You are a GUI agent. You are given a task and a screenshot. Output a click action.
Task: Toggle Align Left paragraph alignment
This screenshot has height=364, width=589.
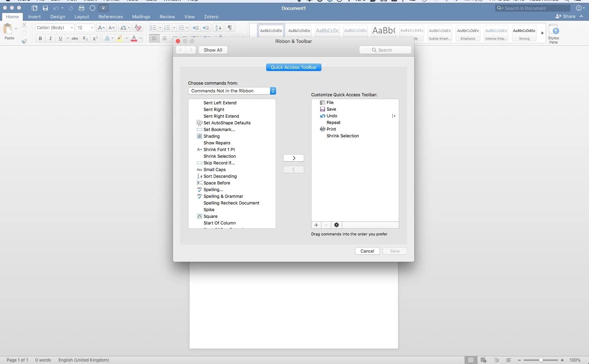tap(154, 38)
